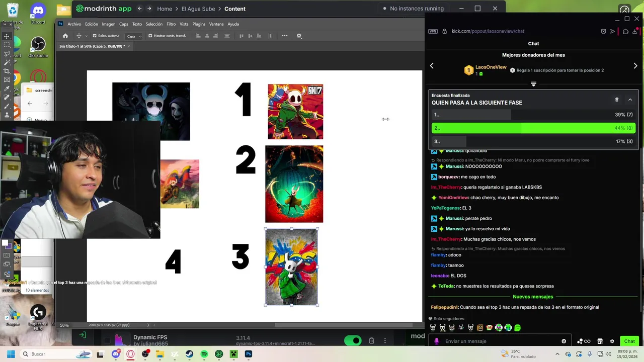Align left edges in the options bar
644x362 pixels.
[x=198, y=36]
